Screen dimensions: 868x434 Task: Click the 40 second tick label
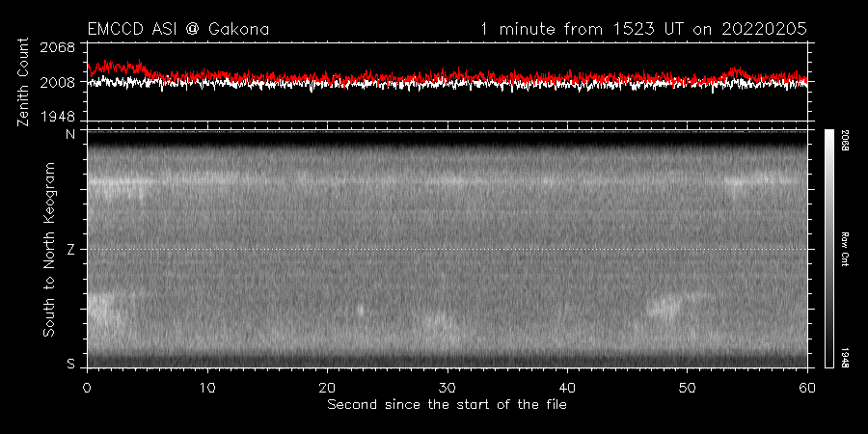coord(567,387)
